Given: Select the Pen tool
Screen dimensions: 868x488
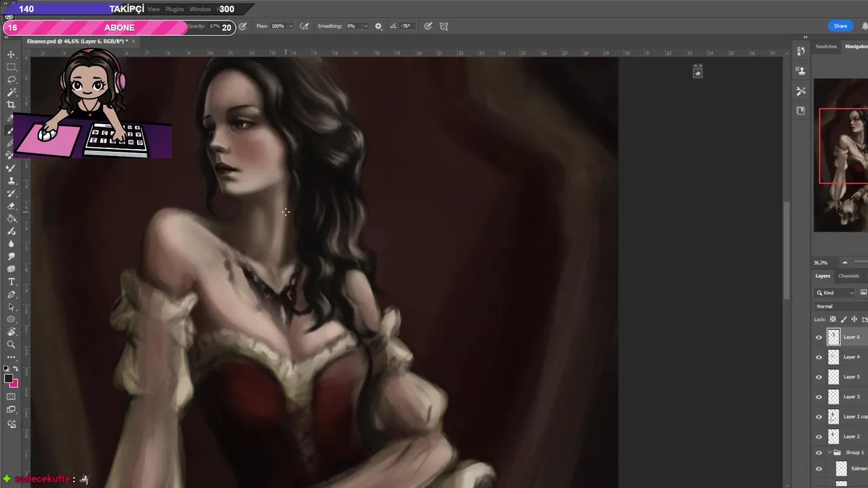Looking at the screenshot, I should tap(11, 295).
